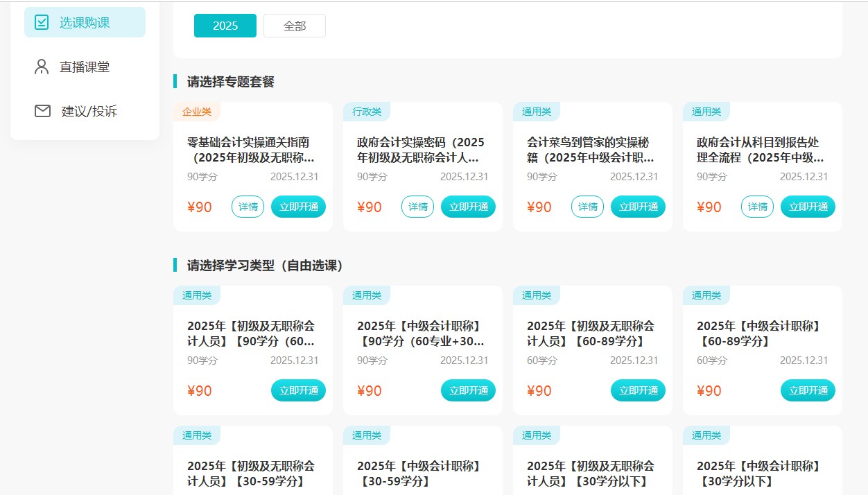
Task: Open 2025年【中级会计职称】【90学分 course title
Action: coord(421,333)
